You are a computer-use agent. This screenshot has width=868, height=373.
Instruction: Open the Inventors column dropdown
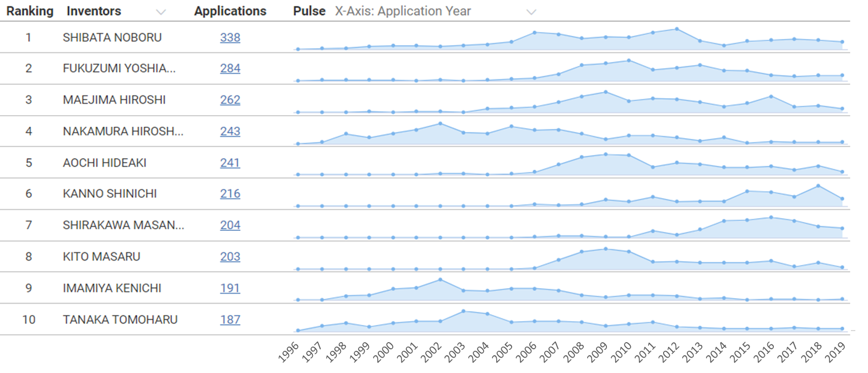[x=161, y=12]
